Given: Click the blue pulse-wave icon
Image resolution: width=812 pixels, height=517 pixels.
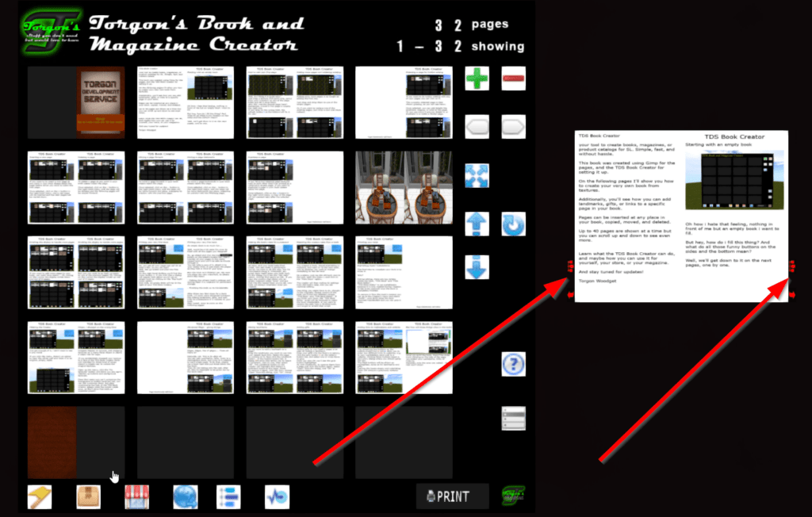Looking at the screenshot, I should 277,497.
